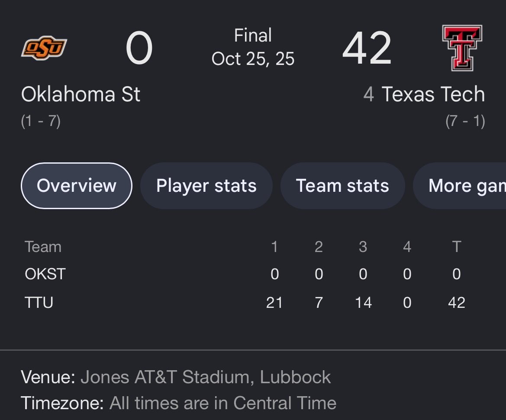Click the TTU third quarter score 14

pos(363,303)
